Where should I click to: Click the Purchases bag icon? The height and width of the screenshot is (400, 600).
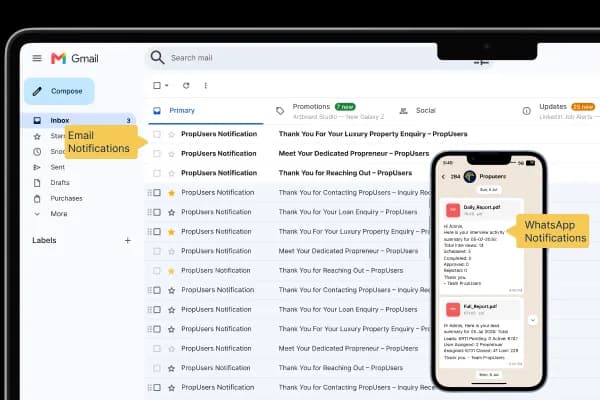click(37, 198)
